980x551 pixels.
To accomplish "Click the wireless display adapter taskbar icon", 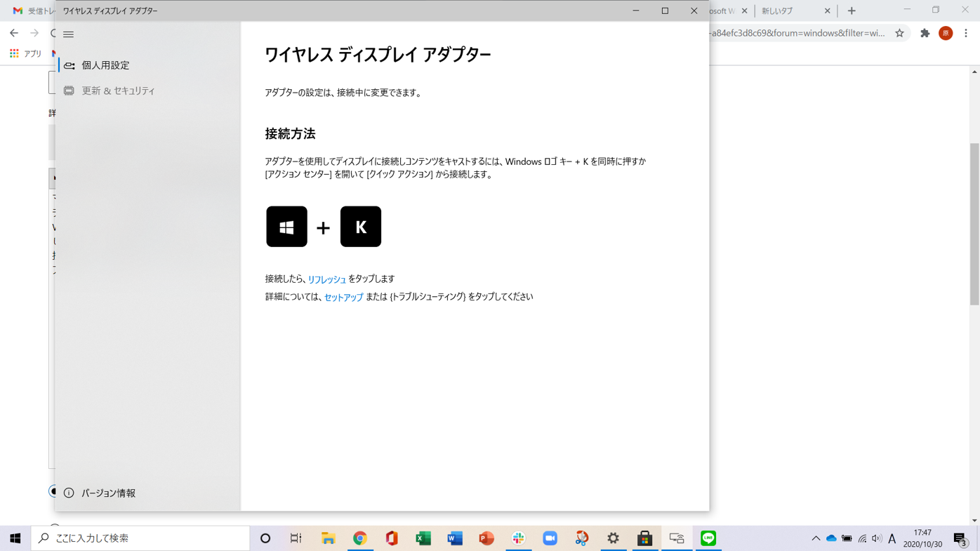I will coord(677,538).
